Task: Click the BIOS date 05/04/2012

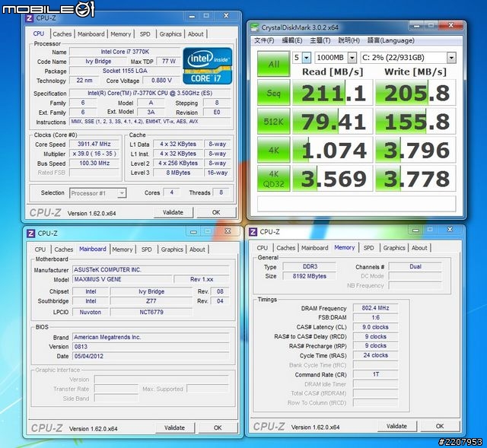Action: [x=151, y=356]
